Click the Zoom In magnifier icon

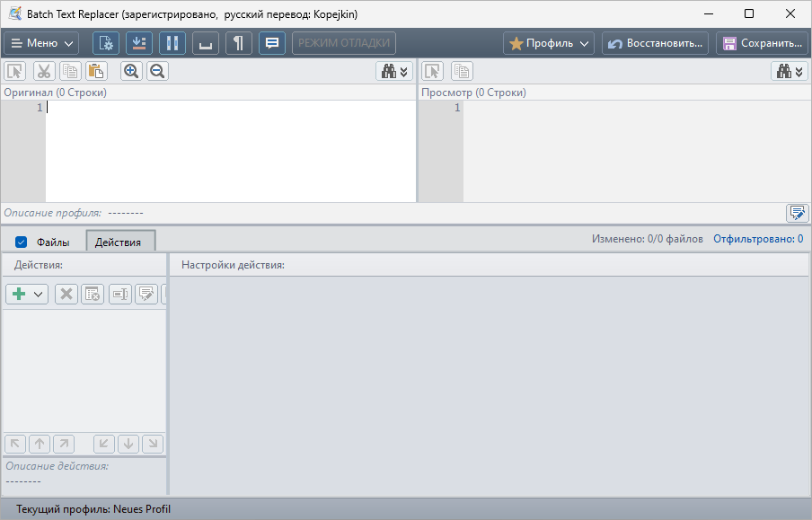click(x=131, y=71)
